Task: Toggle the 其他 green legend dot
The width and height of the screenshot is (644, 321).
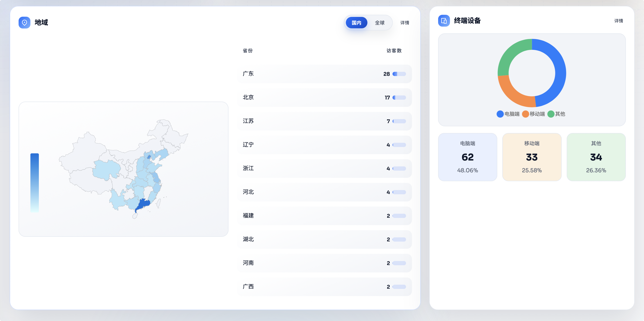Action: click(551, 114)
